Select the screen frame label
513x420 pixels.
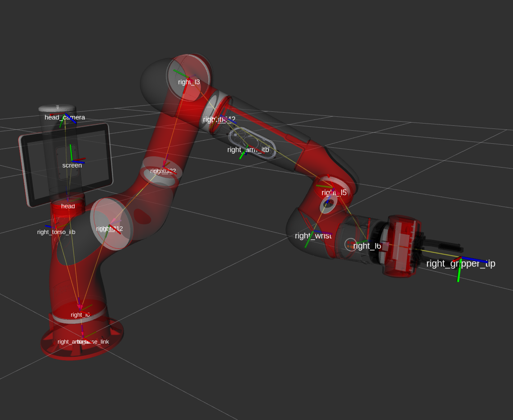[72, 165]
